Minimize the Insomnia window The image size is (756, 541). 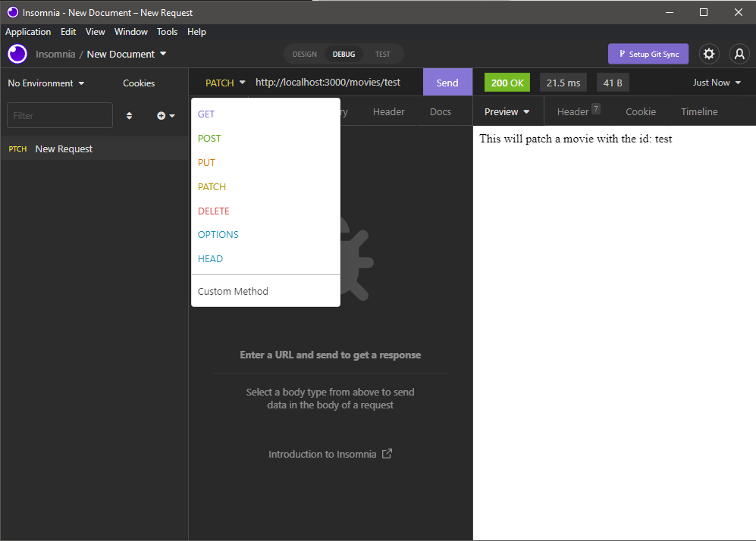click(670, 13)
